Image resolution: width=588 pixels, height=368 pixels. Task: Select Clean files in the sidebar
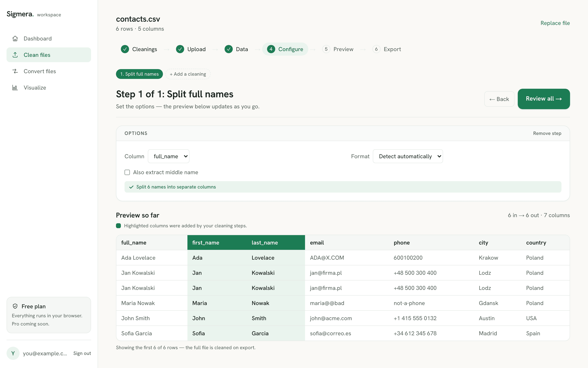(x=49, y=55)
